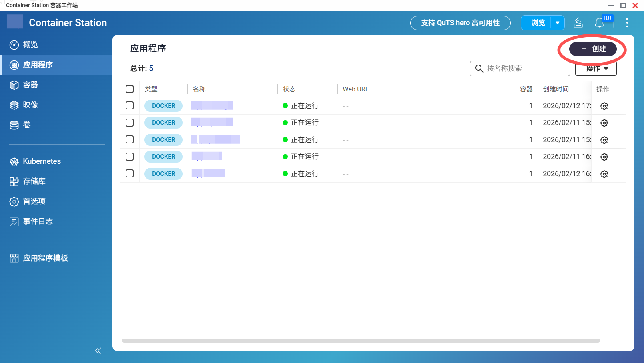Sort by the 创建时间 column header
The width and height of the screenshot is (644, 363).
[x=556, y=89]
